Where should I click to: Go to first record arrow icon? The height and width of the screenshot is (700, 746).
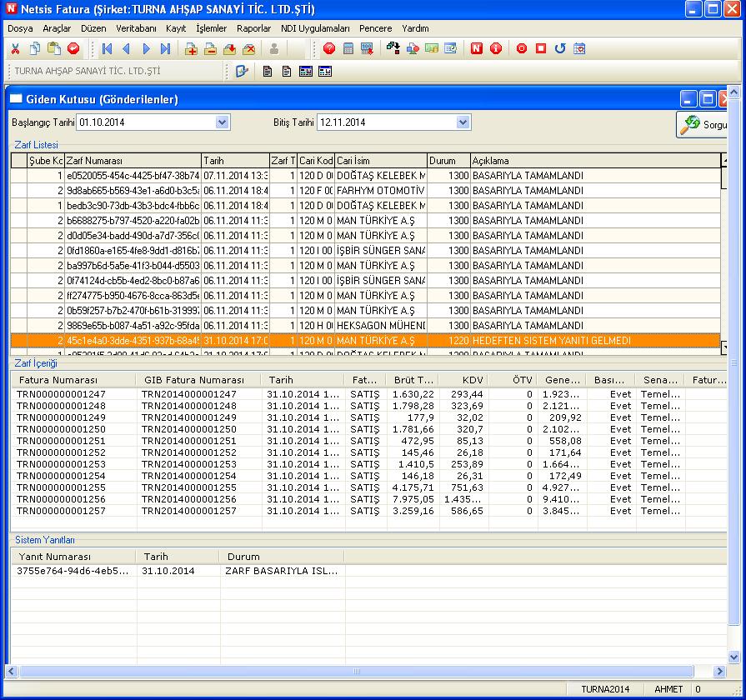click(107, 49)
